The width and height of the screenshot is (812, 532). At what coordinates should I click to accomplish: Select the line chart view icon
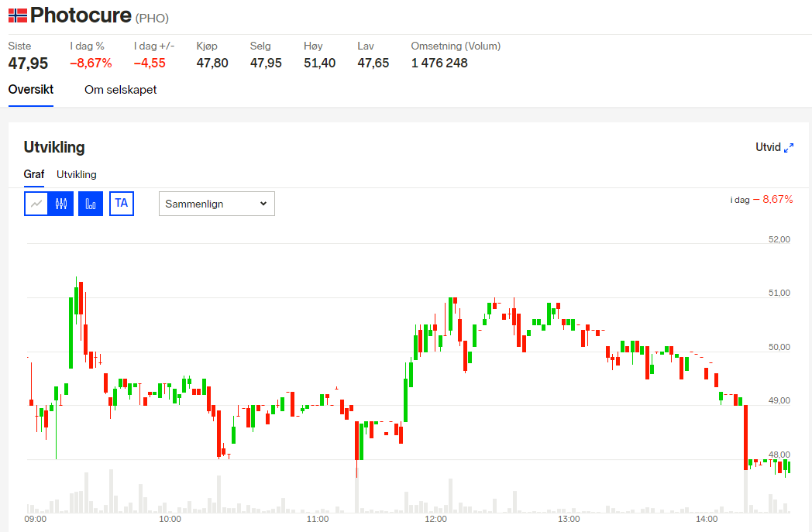[36, 204]
